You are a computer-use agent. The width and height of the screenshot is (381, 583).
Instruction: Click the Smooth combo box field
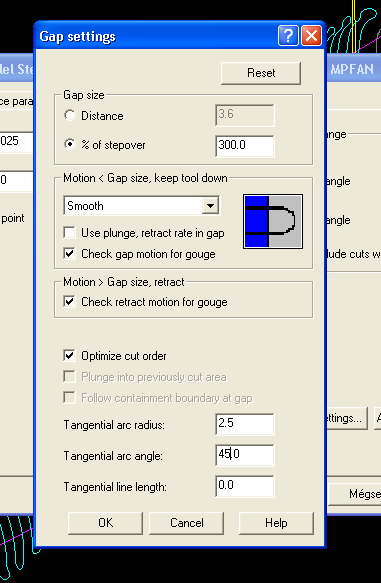pos(142,206)
